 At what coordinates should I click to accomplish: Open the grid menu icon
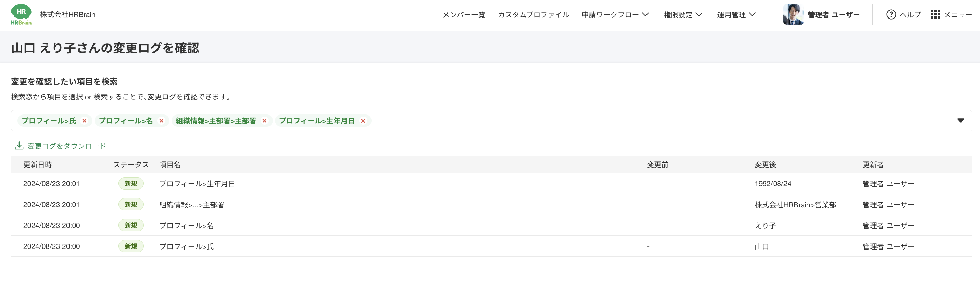(x=935, y=15)
